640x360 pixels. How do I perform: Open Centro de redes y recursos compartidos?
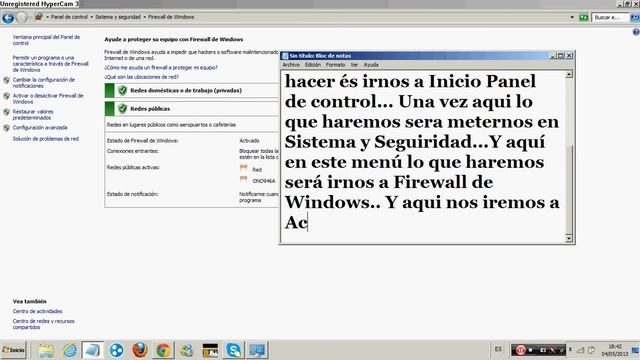click(x=43, y=324)
